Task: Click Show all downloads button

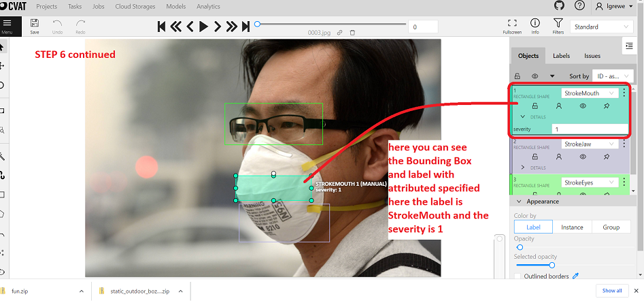Action: point(612,291)
